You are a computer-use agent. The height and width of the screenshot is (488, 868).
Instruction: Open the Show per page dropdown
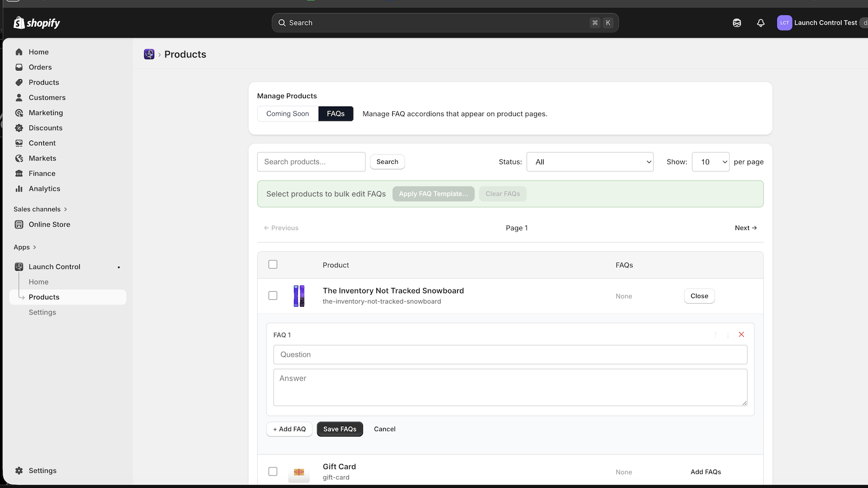[711, 162]
